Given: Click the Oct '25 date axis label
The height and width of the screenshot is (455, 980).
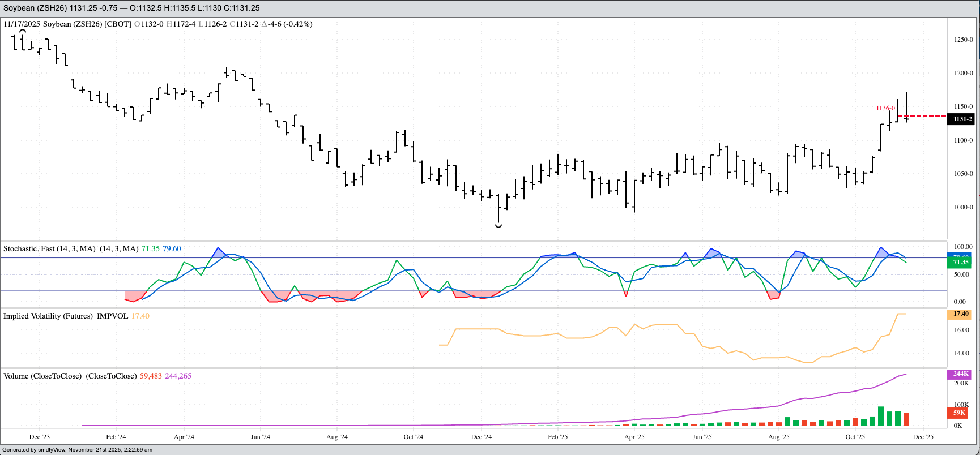Looking at the screenshot, I should click(x=855, y=437).
